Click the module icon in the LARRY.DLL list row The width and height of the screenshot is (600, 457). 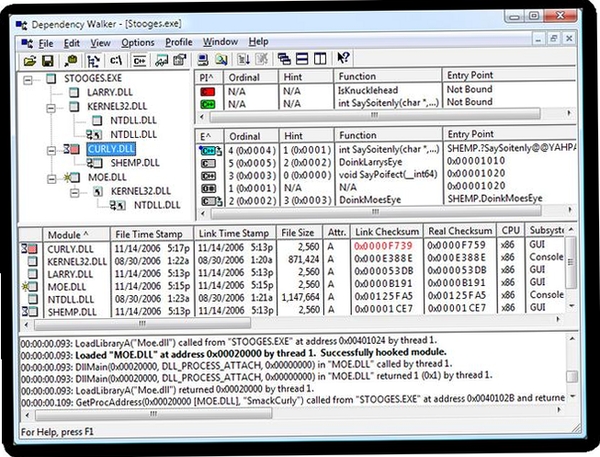(x=33, y=274)
